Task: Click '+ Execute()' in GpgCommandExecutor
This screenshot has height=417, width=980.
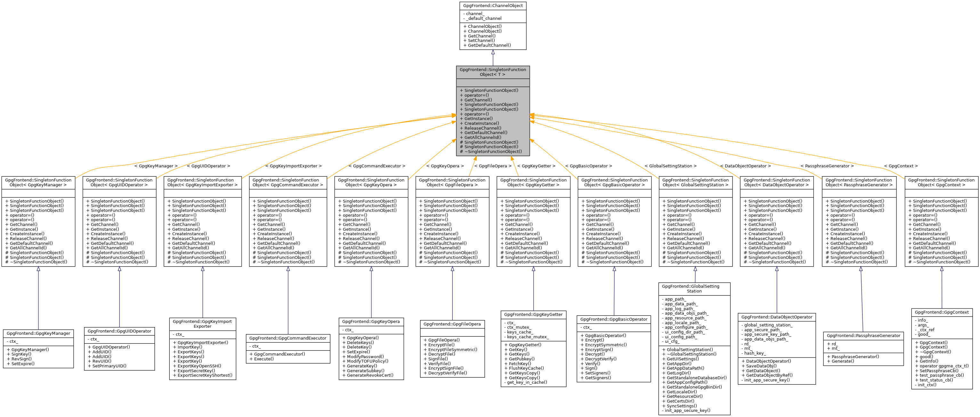Action: tap(261, 359)
